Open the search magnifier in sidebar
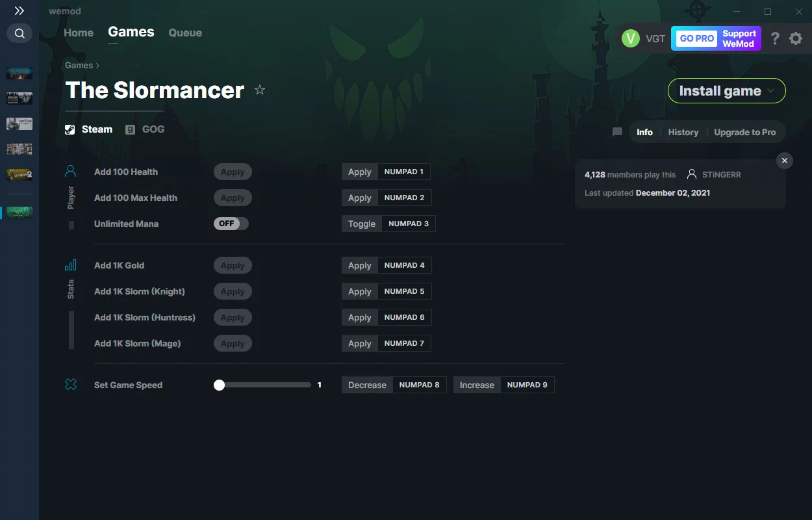 pos(19,33)
